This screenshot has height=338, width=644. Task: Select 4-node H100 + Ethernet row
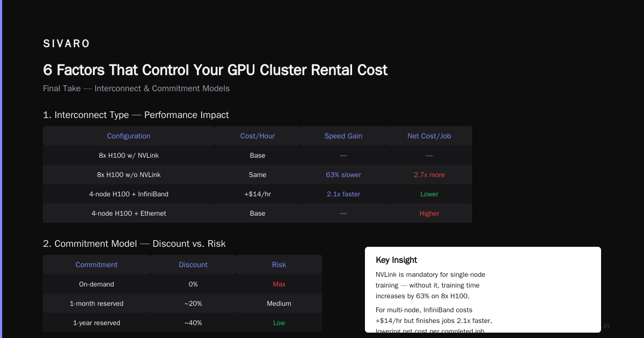(x=258, y=213)
